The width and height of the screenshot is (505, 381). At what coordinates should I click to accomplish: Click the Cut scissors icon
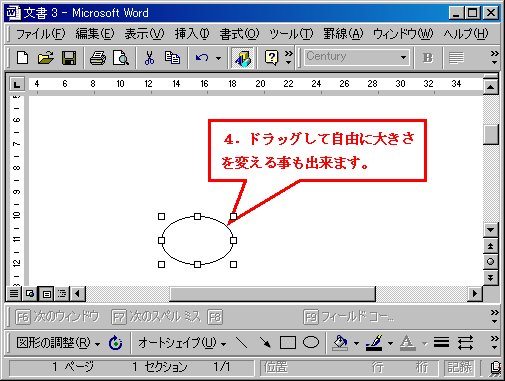point(149,58)
